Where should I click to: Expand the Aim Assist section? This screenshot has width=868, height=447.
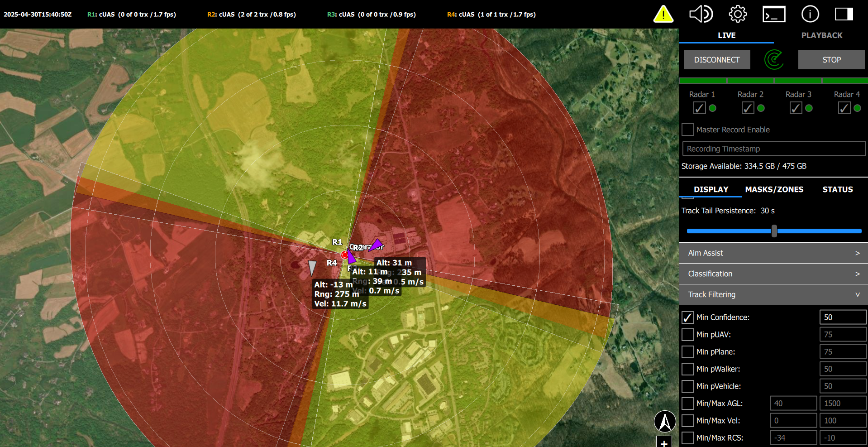tap(773, 253)
